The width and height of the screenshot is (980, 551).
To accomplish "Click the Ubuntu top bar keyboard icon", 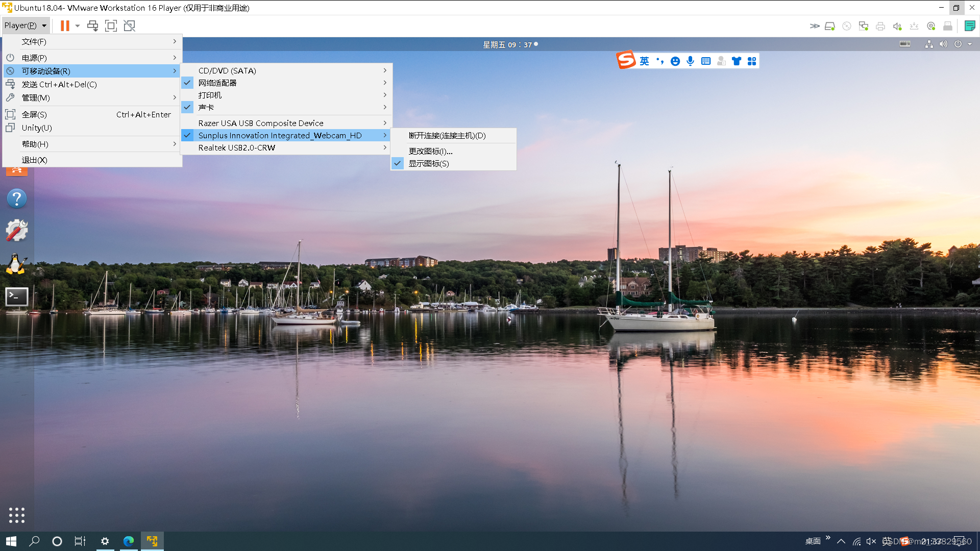I will pos(905,44).
